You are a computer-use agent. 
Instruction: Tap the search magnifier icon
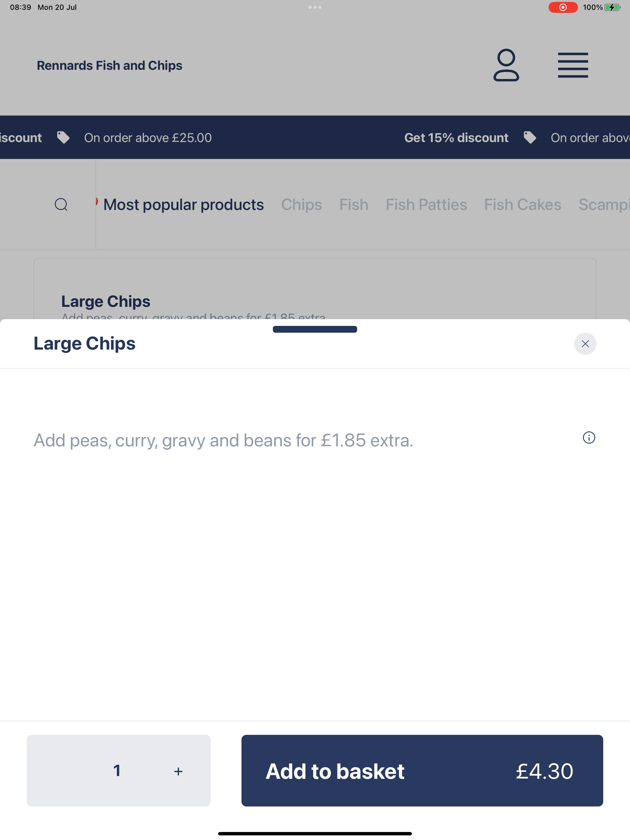(61, 204)
